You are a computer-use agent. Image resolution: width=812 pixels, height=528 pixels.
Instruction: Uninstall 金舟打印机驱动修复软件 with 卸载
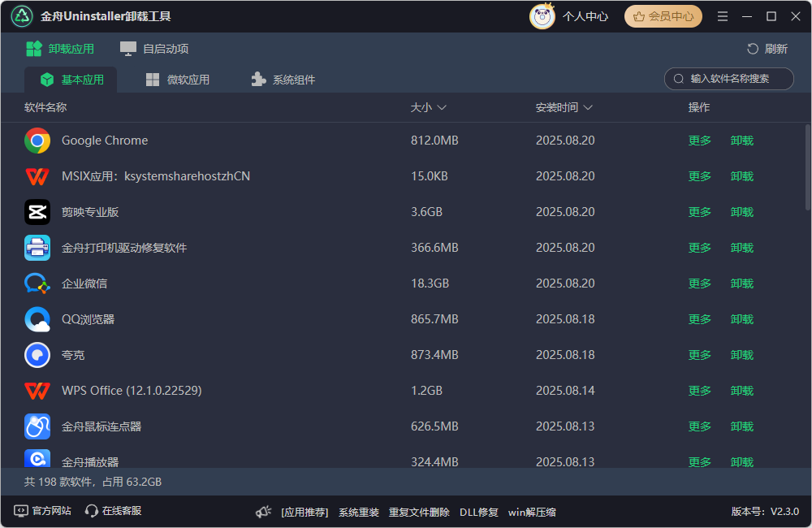pyautogui.click(x=742, y=248)
